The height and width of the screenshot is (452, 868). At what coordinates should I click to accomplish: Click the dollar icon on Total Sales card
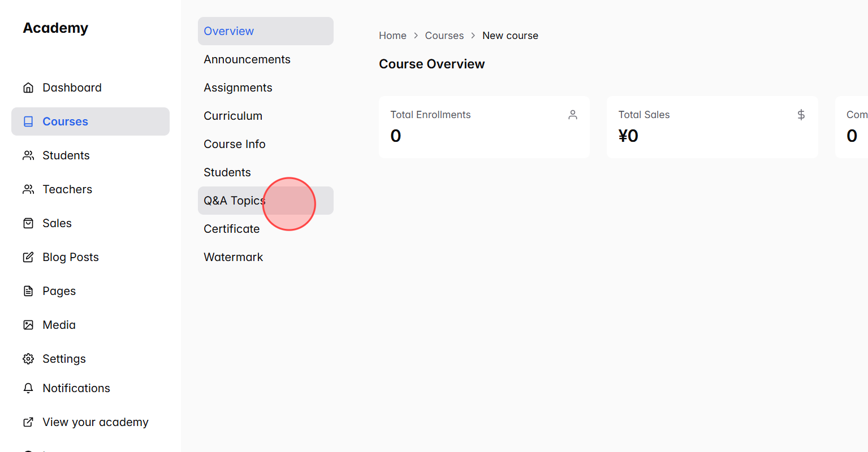click(801, 114)
